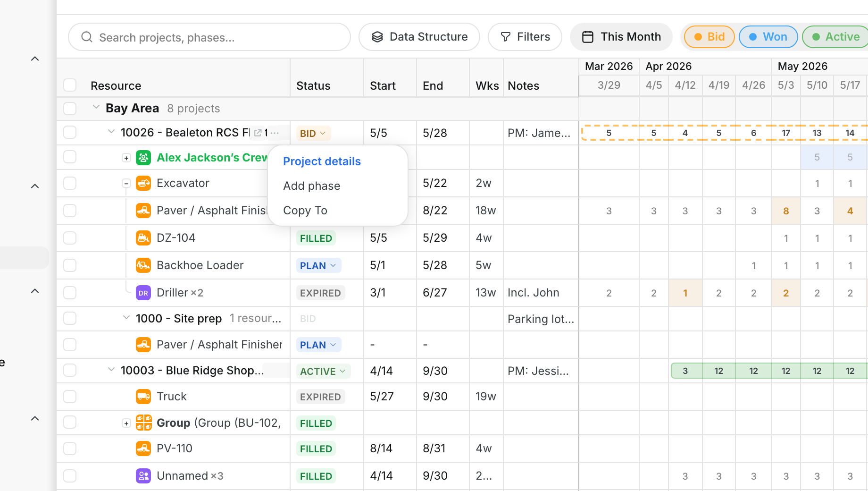This screenshot has width=868, height=491.
Task: Click the Truck resource icon
Action: (x=143, y=397)
